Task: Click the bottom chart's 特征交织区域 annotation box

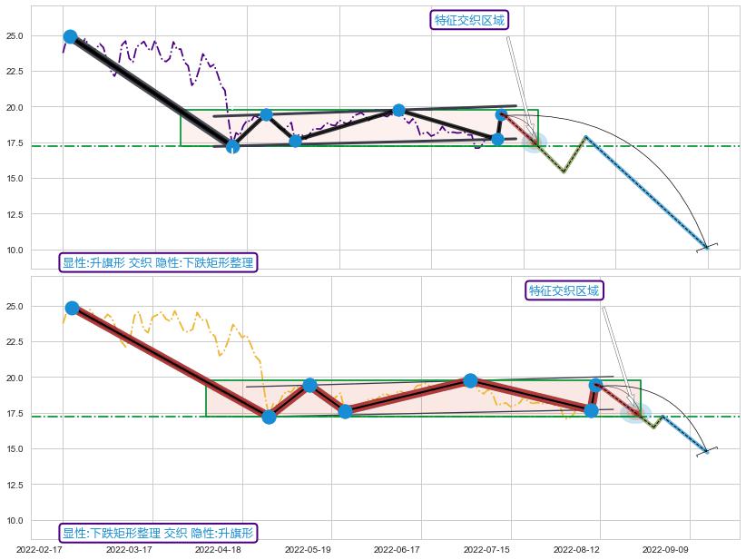Action: tap(564, 290)
